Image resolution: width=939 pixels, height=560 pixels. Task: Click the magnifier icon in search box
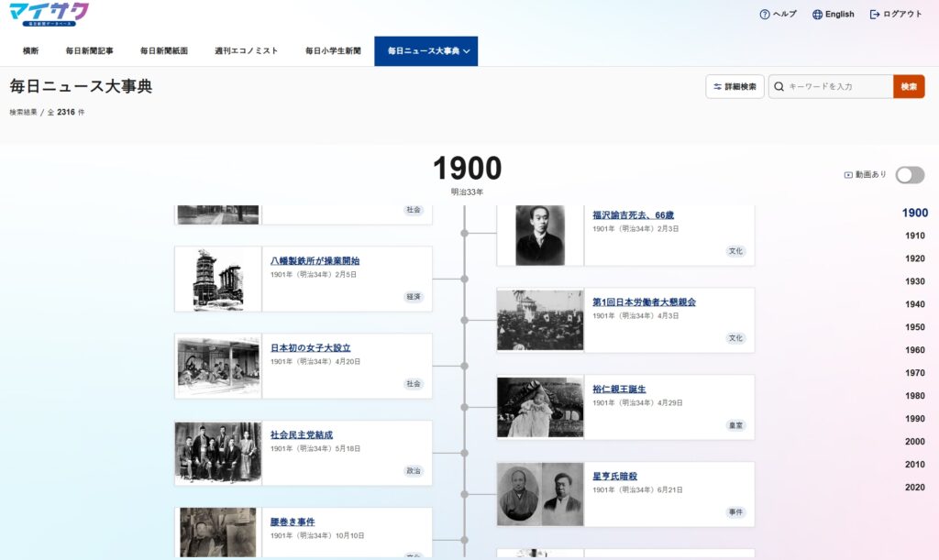779,87
